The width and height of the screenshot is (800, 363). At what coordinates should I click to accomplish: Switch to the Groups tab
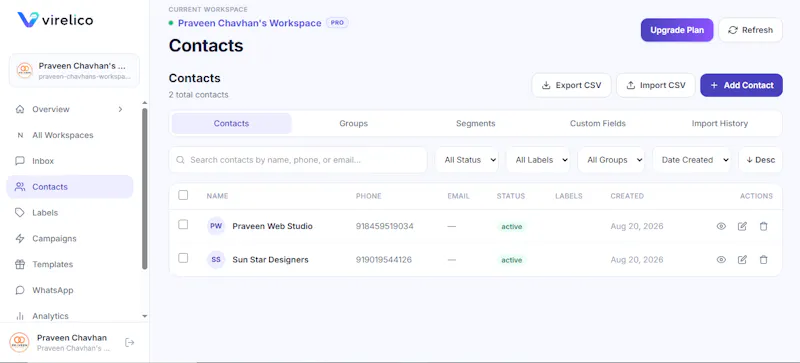pos(354,124)
